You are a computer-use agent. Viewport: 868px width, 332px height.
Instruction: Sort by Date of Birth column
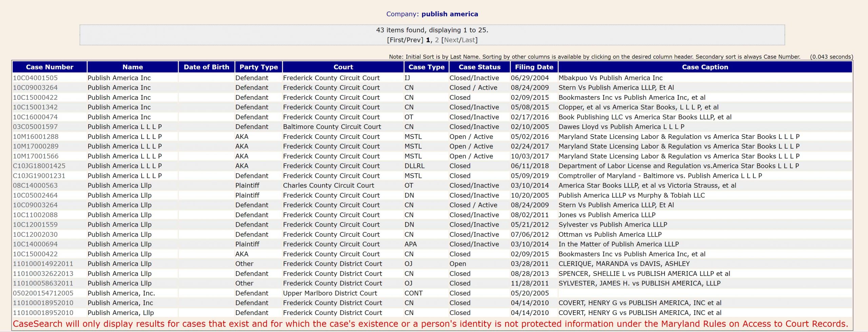pos(206,67)
